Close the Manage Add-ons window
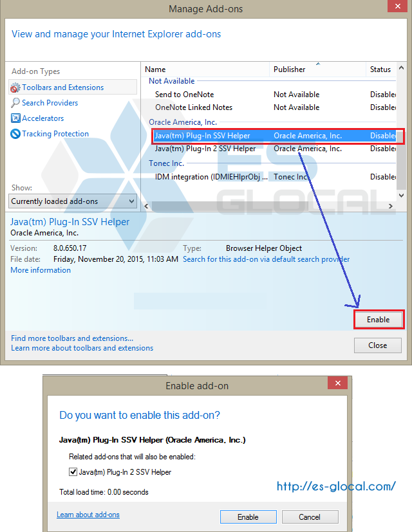The width and height of the screenshot is (412, 532). (397, 6)
